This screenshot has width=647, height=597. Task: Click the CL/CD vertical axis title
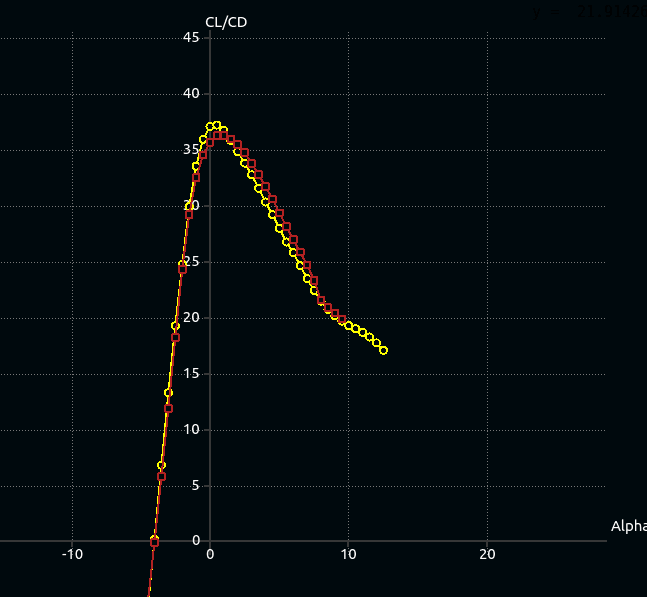click(x=226, y=22)
